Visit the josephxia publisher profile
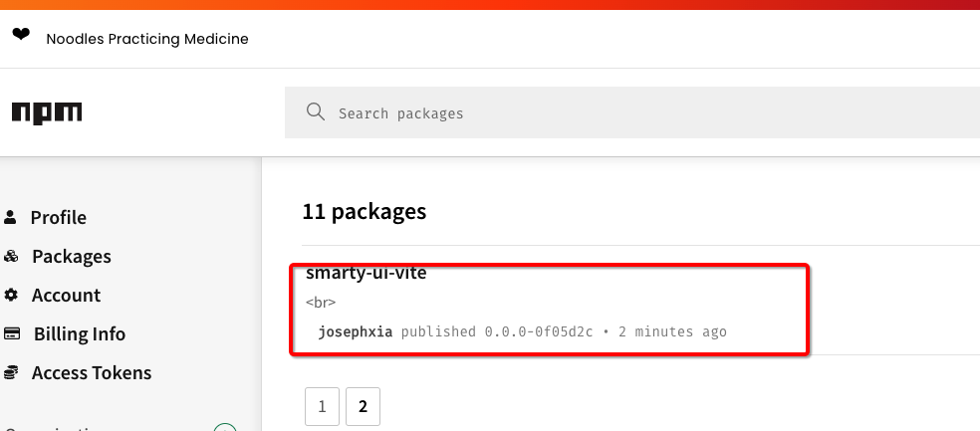This screenshot has height=431, width=980. coord(357,331)
